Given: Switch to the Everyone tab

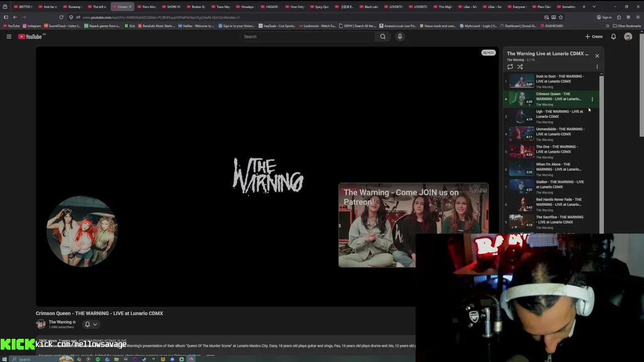Looking at the screenshot, I should 518,7.
